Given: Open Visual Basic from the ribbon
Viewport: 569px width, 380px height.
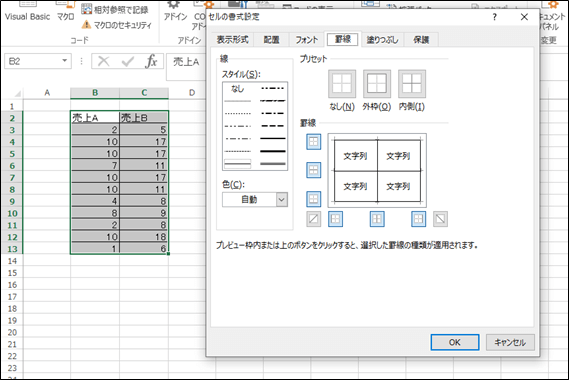Looking at the screenshot, I should pyautogui.click(x=27, y=12).
